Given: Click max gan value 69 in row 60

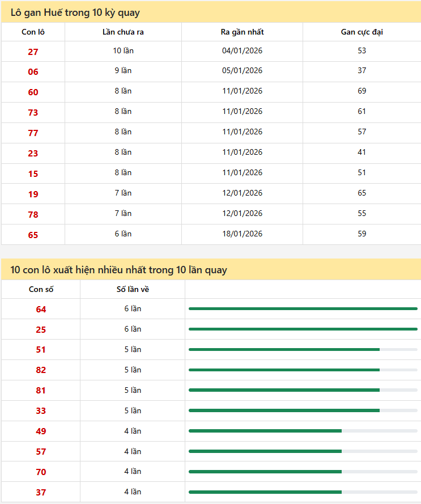Looking at the screenshot, I should point(362,91).
